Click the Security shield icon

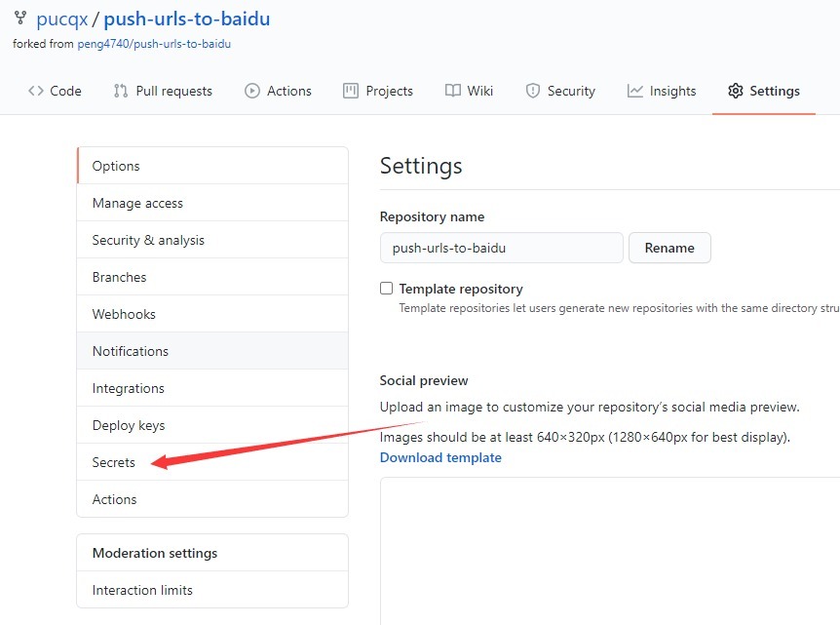tap(533, 91)
